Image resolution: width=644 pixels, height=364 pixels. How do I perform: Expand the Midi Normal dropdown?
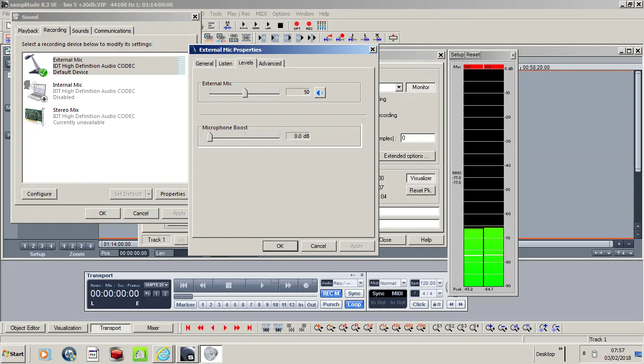pyautogui.click(x=403, y=283)
